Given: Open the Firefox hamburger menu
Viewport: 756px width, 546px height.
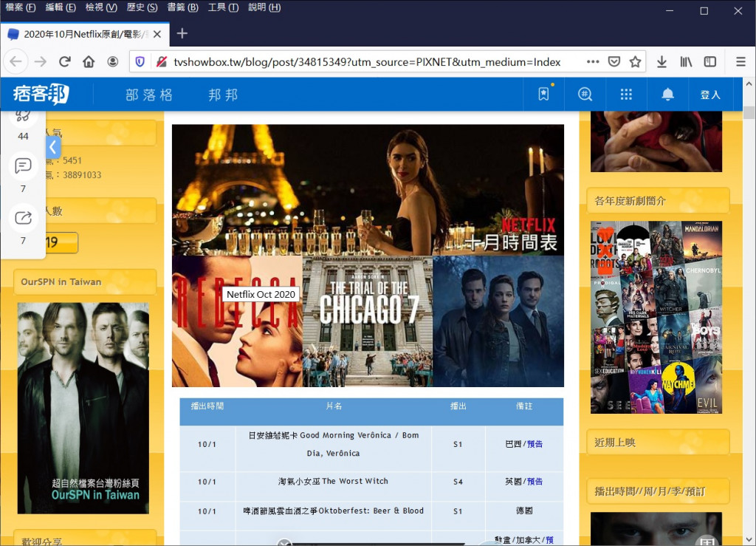Looking at the screenshot, I should (x=741, y=62).
